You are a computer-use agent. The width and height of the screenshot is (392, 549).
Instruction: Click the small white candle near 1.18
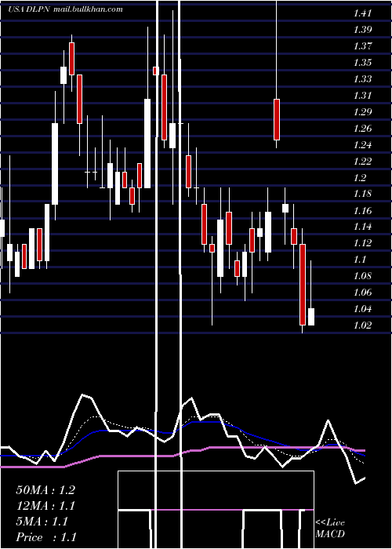285,208
